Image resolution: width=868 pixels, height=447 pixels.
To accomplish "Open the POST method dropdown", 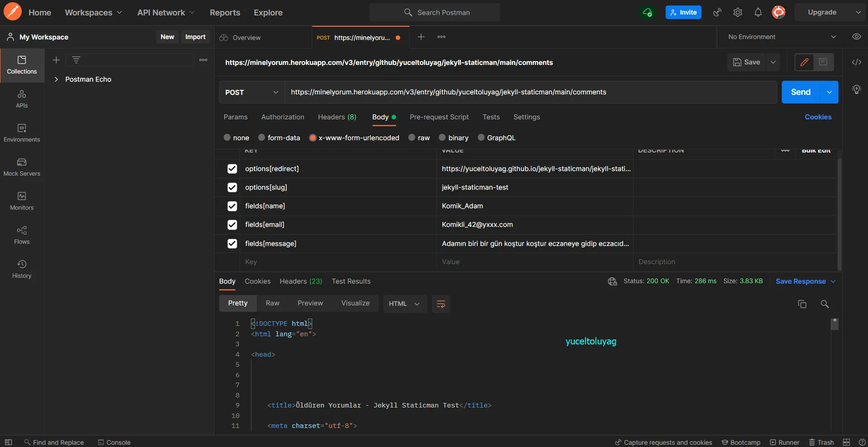I will [x=252, y=92].
